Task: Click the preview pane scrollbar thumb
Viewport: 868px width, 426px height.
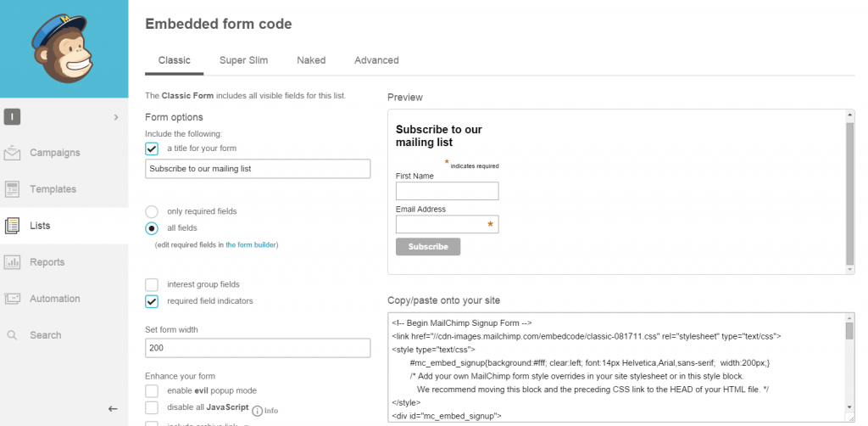Action: (x=849, y=193)
